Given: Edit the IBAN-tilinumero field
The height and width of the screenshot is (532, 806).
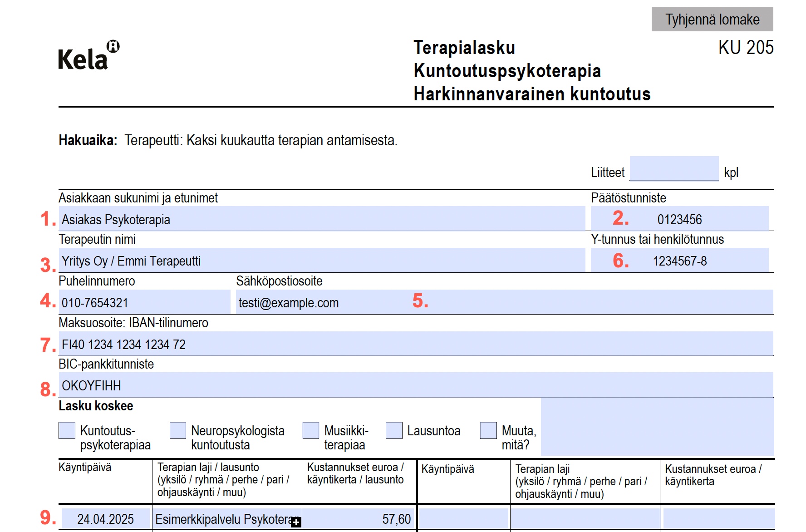Looking at the screenshot, I should point(416,344).
